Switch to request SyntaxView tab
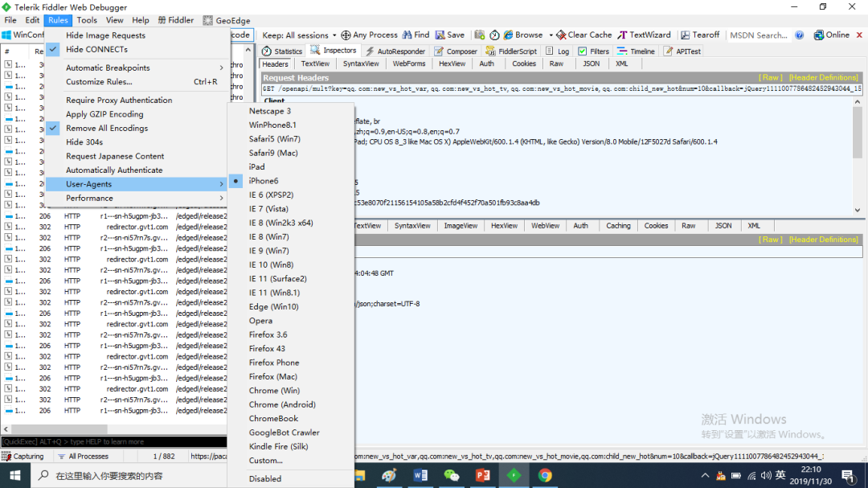The height and width of the screenshot is (488, 868). [361, 64]
